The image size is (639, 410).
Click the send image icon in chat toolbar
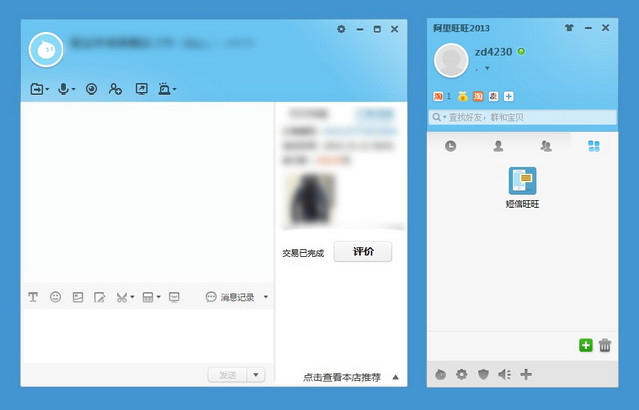tap(77, 297)
